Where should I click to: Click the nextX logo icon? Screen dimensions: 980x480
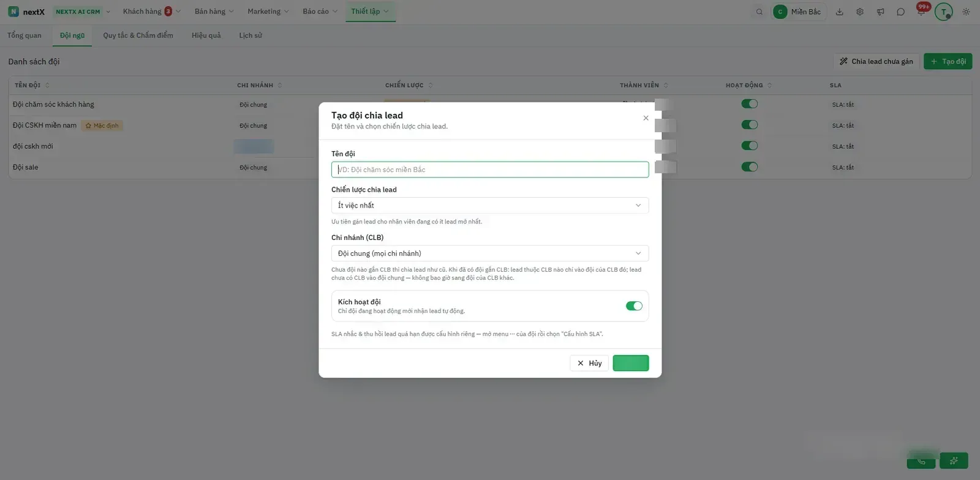(x=13, y=12)
